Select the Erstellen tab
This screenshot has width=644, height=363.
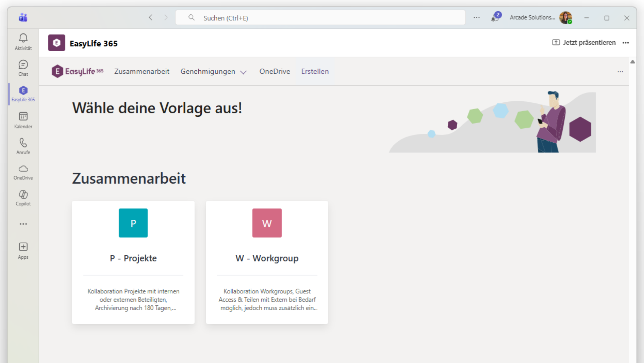[315, 72]
